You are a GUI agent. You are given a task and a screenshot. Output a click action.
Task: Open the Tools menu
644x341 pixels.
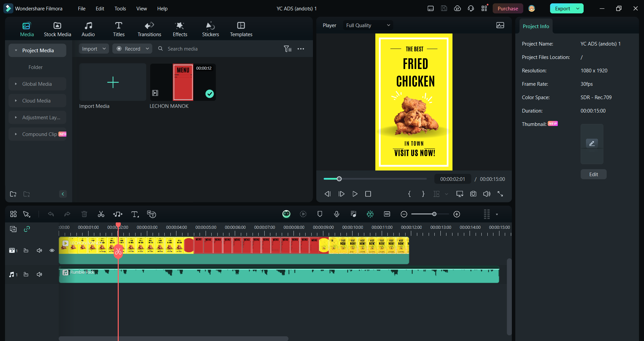pyautogui.click(x=120, y=9)
